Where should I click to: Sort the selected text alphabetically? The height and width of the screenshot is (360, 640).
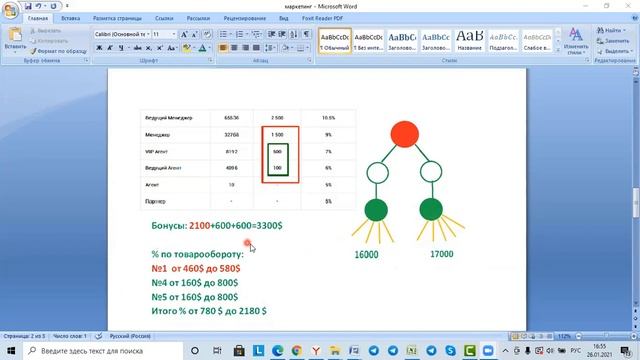(293, 34)
